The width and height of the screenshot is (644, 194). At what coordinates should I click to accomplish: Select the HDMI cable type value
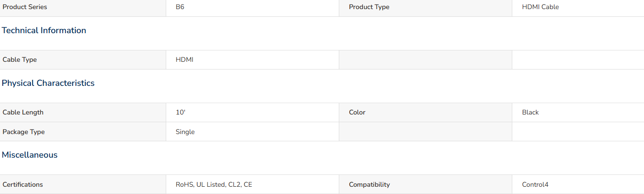coord(184,60)
